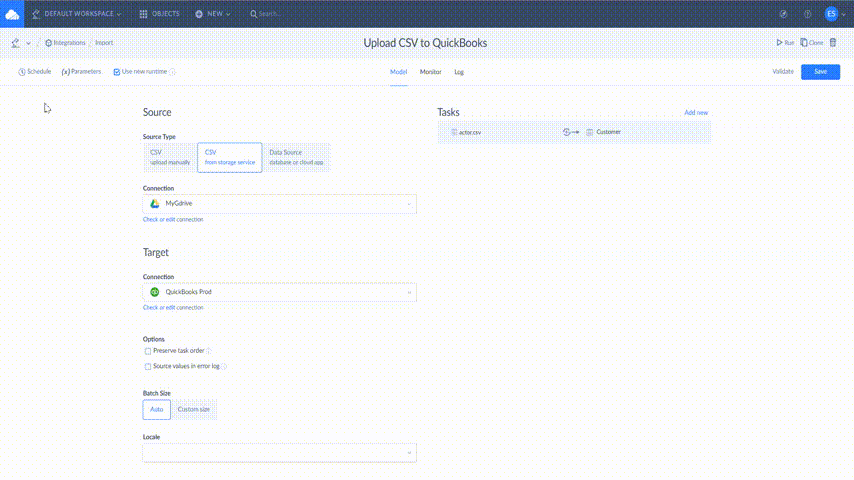The height and width of the screenshot is (480, 854).
Task: Clone this integration
Action: 812,42
